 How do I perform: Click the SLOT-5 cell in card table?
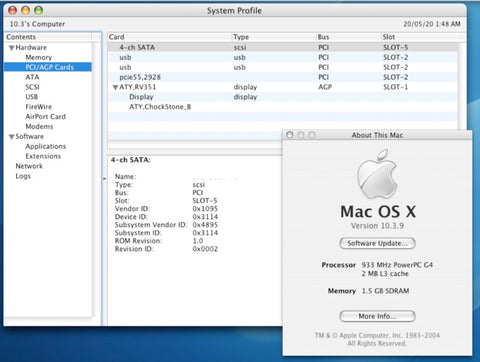(x=396, y=47)
